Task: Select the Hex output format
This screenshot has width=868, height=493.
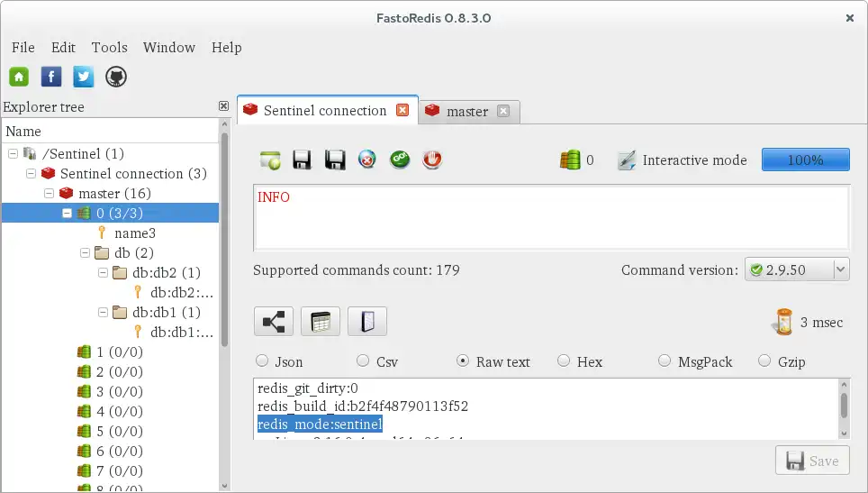Action: click(564, 361)
